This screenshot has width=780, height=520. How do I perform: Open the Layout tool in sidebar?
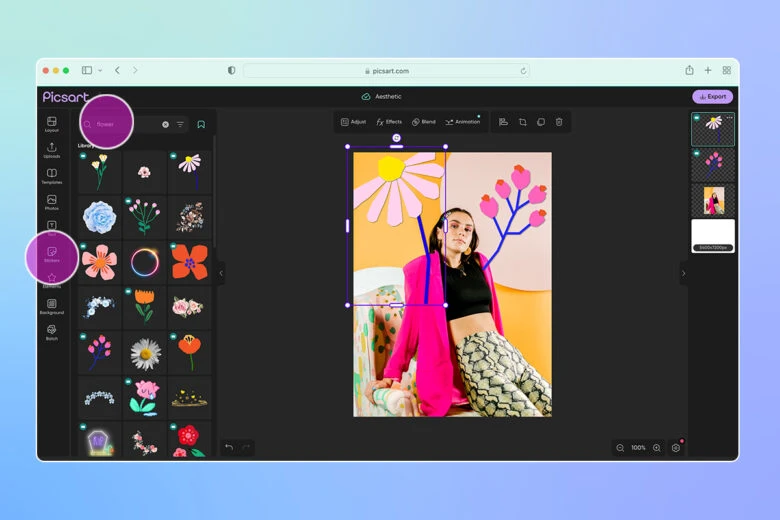(x=52, y=123)
